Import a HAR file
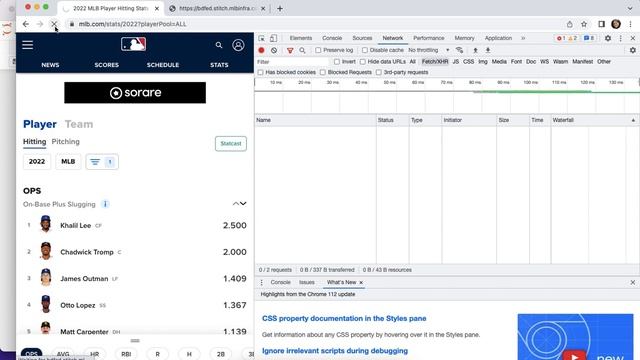Screen dimensions: 640x360 (x=475, y=50)
